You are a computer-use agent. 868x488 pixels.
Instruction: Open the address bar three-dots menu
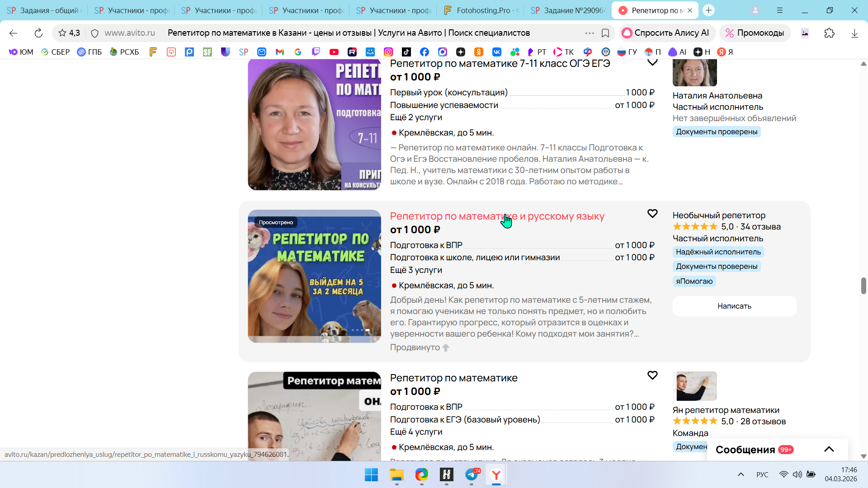coord(589,33)
